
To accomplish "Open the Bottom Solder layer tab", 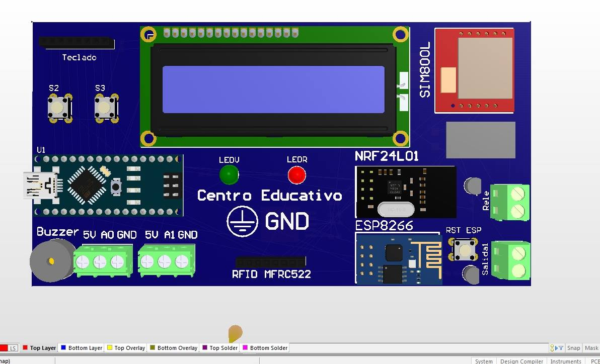I will [265, 348].
